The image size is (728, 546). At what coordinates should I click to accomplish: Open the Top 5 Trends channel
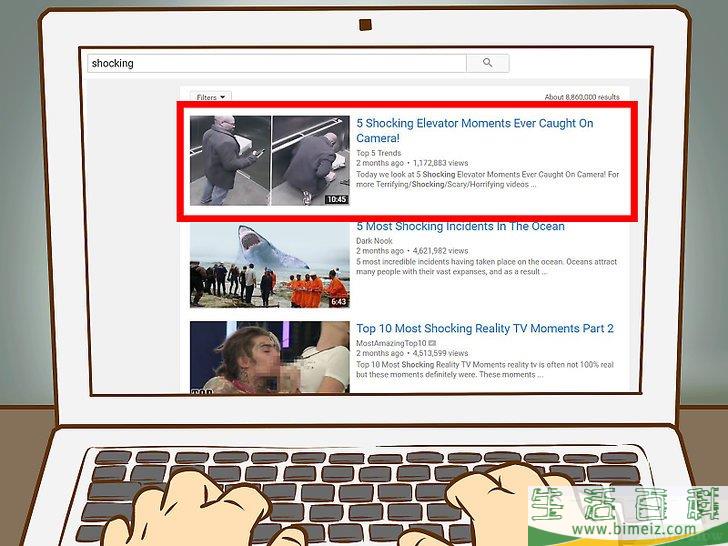(378, 153)
